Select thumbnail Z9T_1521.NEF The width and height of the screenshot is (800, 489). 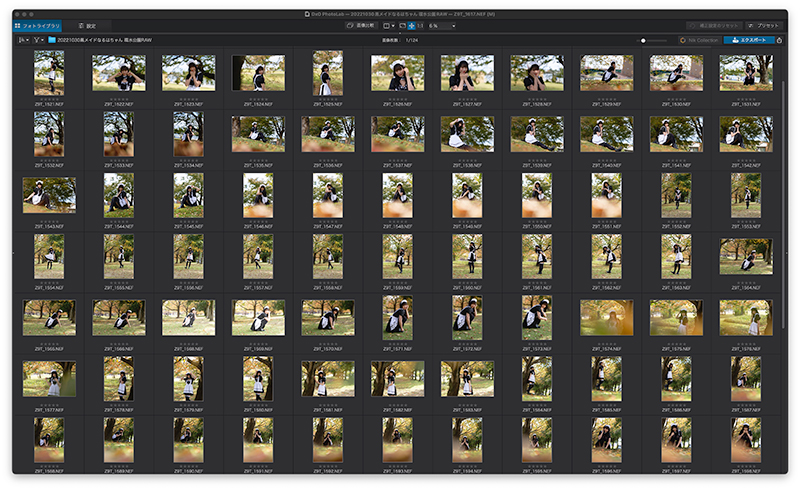[x=49, y=73]
